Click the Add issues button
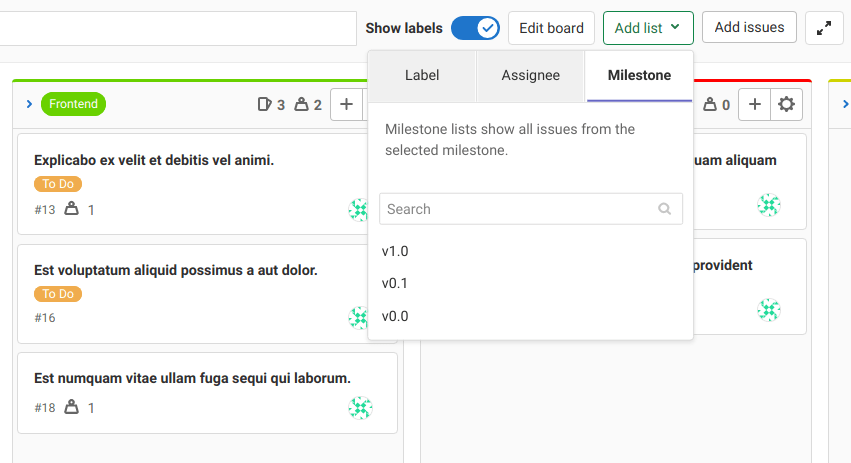The height and width of the screenshot is (463, 851). (x=749, y=28)
